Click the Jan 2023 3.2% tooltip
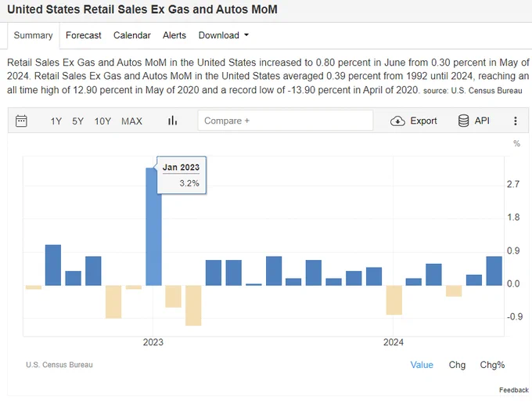This screenshot has width=532, height=404. click(182, 175)
